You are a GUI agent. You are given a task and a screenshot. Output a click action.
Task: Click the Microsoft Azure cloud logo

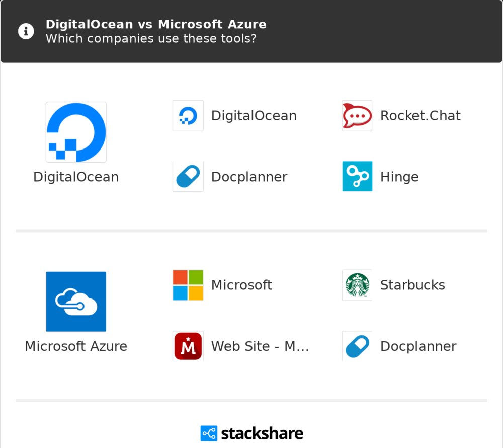pos(76,302)
